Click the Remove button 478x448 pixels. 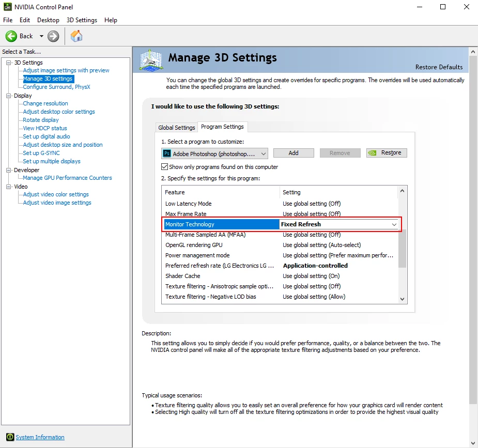340,153
